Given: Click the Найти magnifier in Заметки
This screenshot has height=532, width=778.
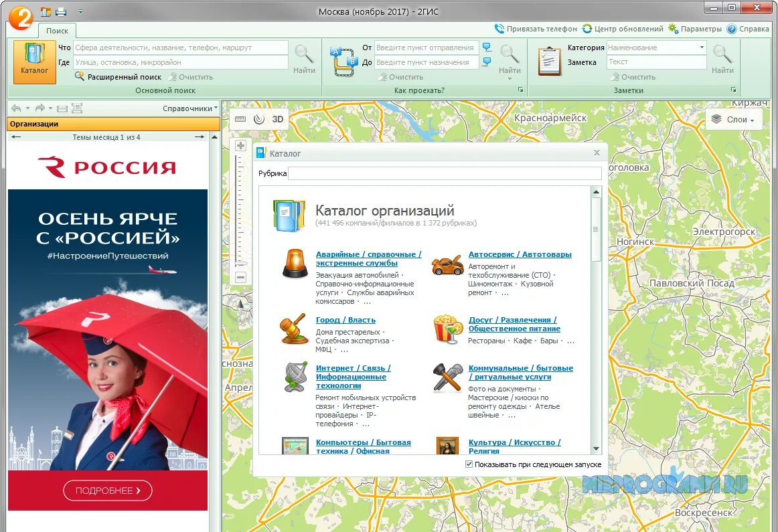Looking at the screenshot, I should pyautogui.click(x=722, y=59).
